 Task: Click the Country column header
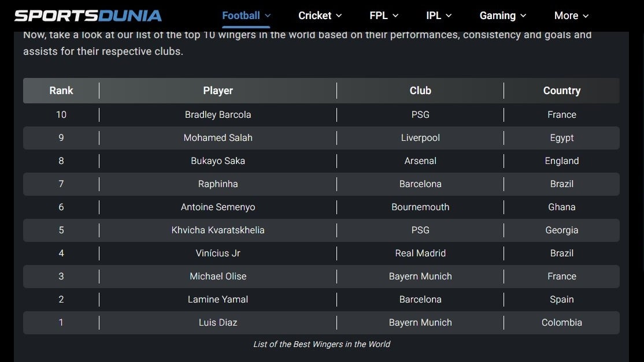point(561,91)
